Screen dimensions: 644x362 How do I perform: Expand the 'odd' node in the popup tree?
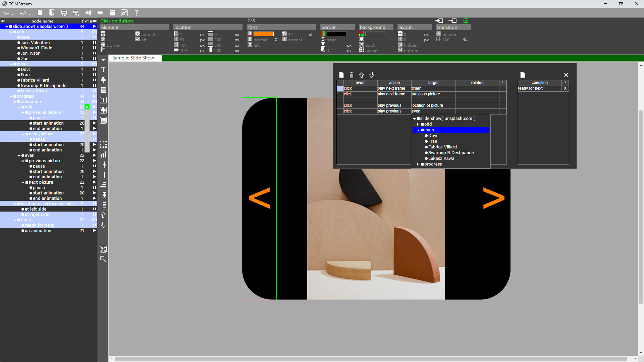tap(418, 124)
